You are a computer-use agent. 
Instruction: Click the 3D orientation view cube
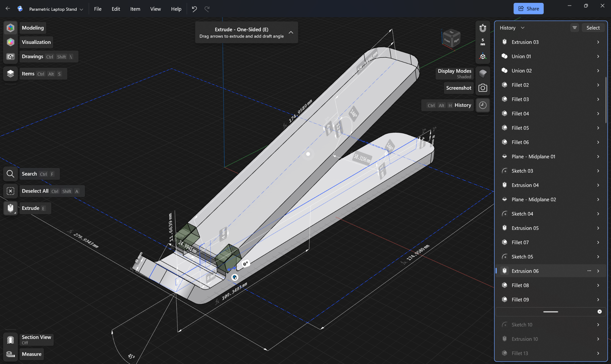451,38
